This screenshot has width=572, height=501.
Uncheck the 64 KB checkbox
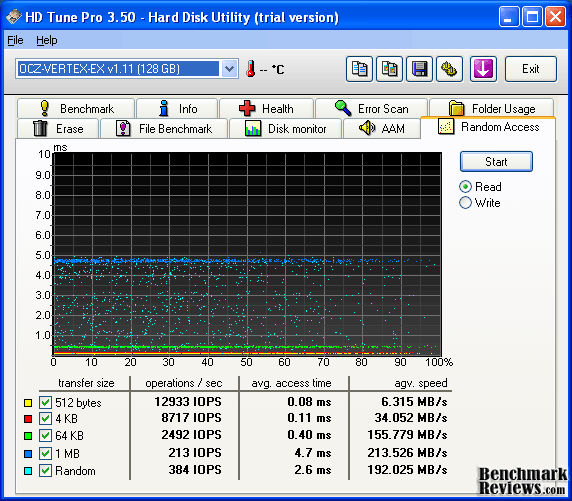[x=45, y=435]
